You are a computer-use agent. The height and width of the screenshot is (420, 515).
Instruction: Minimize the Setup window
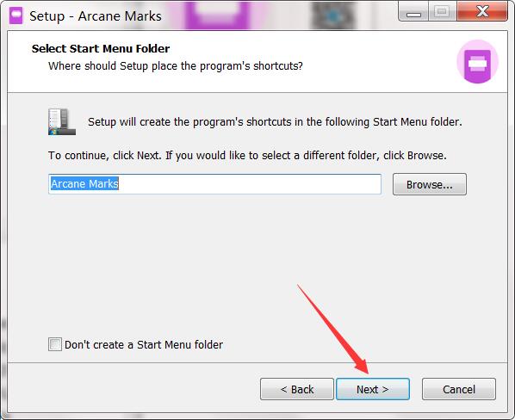tap(413, 12)
